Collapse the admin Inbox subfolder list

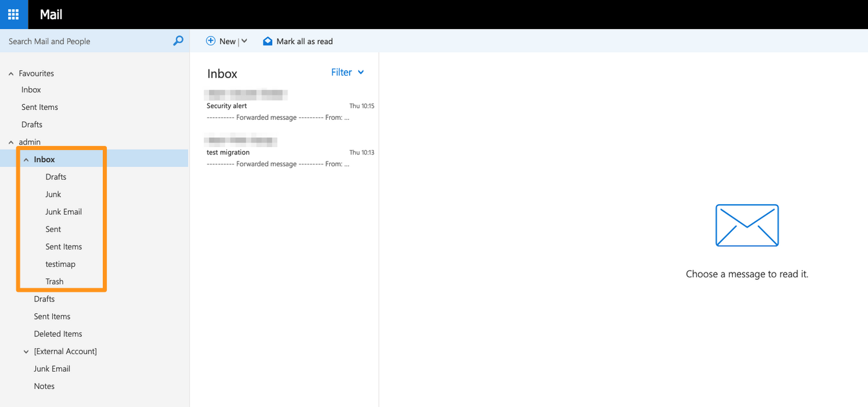26,160
